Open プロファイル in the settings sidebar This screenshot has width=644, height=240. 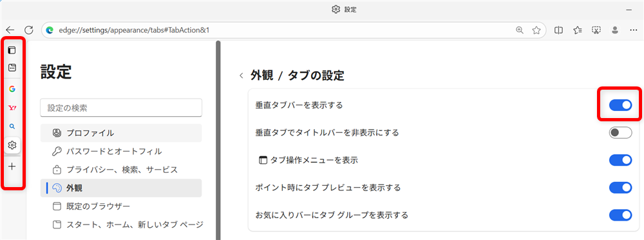point(121,133)
